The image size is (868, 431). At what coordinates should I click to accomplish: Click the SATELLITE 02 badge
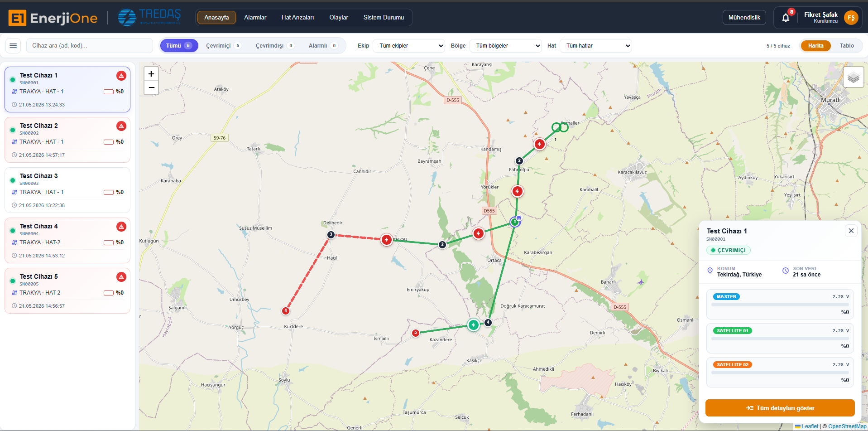point(732,365)
